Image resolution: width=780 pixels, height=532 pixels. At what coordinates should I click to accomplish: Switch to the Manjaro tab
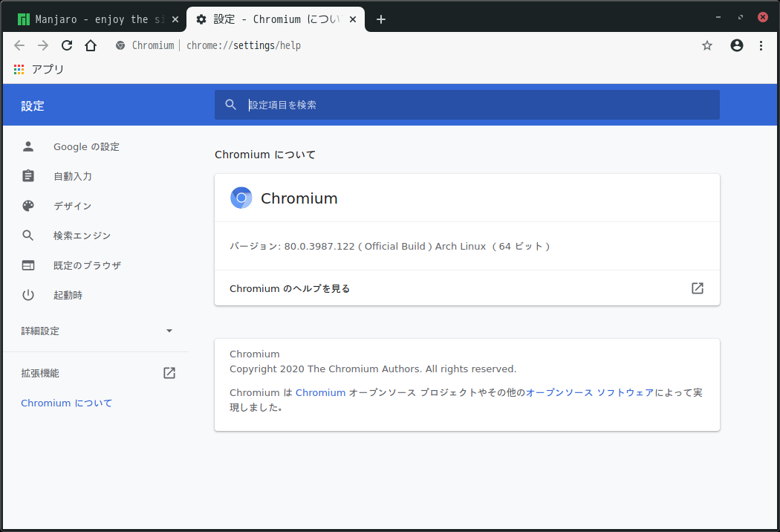(x=94, y=19)
